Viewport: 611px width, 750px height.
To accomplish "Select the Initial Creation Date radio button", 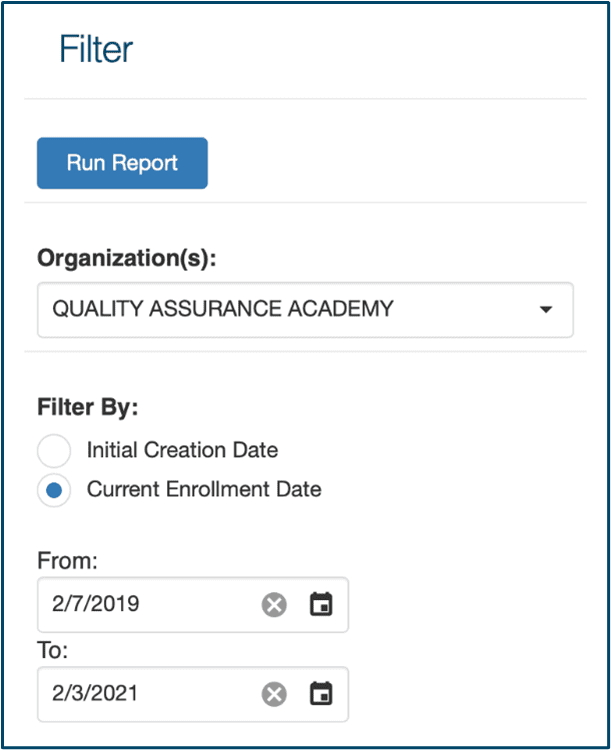I will (54, 451).
